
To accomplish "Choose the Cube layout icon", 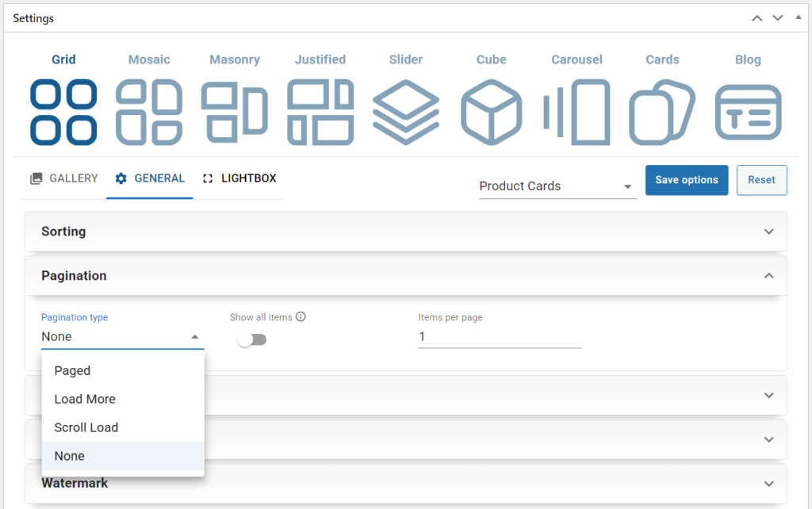I will tap(492, 111).
